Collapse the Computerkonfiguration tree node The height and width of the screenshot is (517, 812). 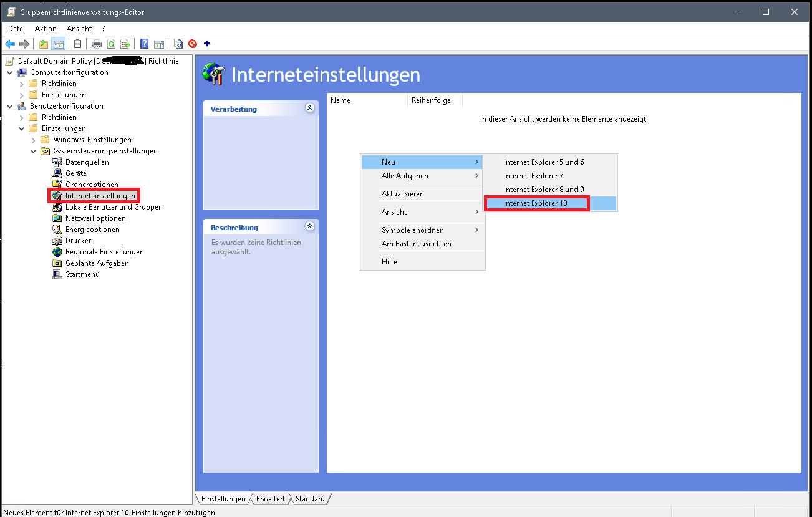[9, 72]
